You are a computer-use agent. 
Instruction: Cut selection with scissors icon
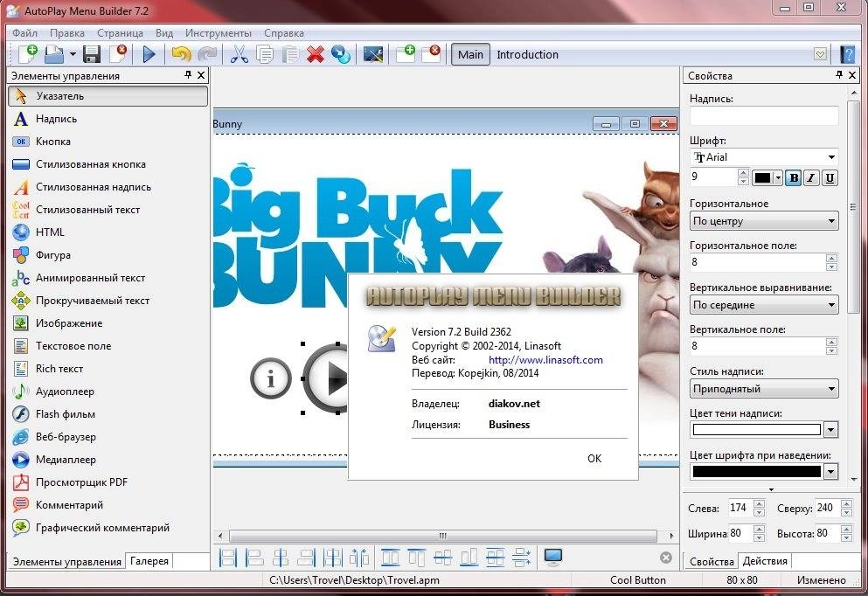click(x=239, y=54)
